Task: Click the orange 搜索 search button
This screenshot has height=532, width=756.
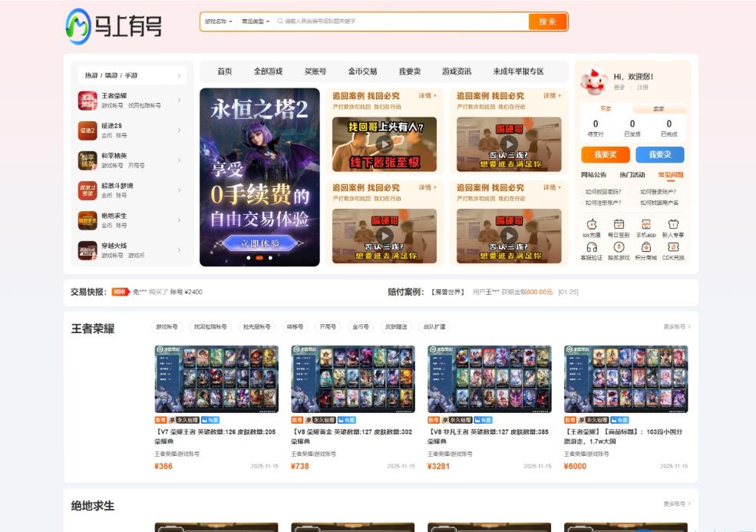Action: click(x=547, y=21)
